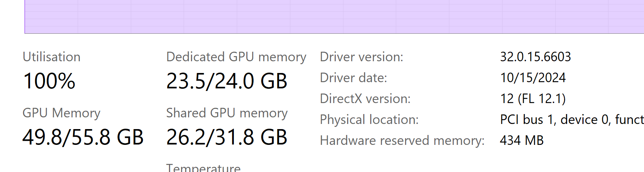
Task: Click the Driver version label
Action: (361, 57)
